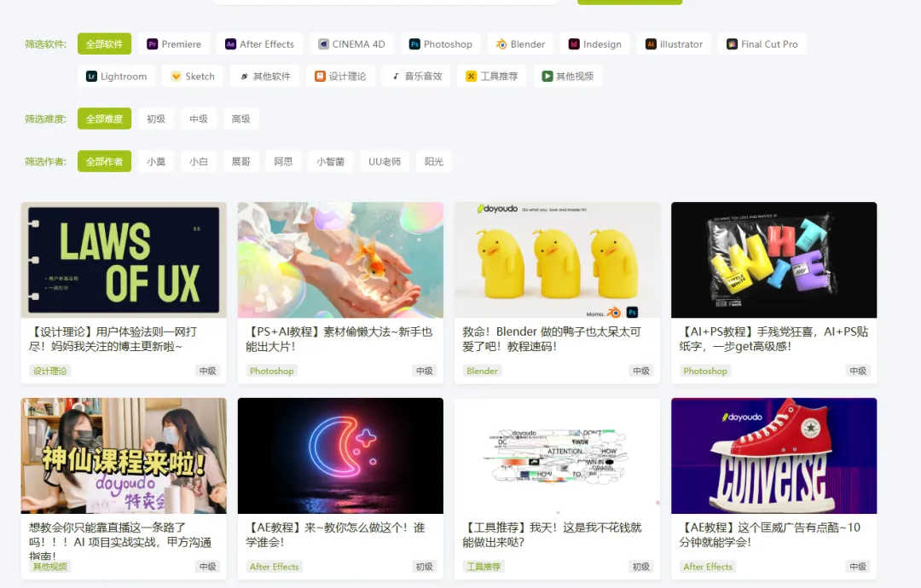The height and width of the screenshot is (588, 921).
Task: Click the 其他视频 play icon
Action: point(547,77)
